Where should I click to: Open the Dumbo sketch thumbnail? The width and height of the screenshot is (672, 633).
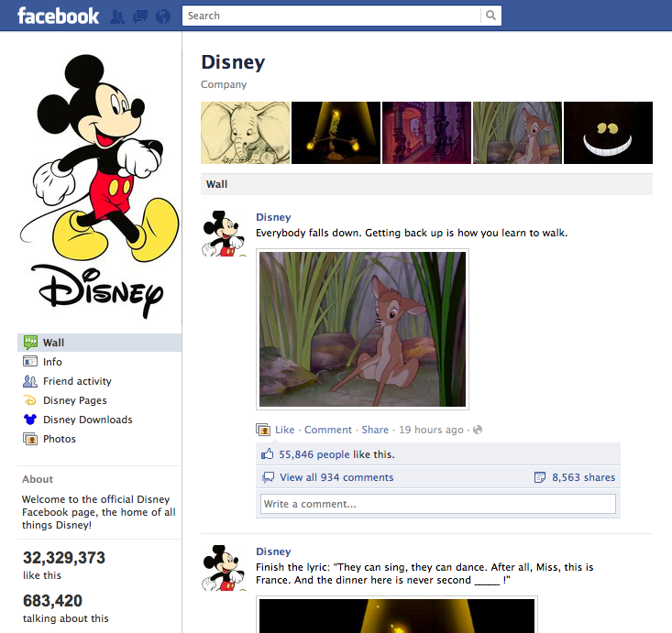245,133
